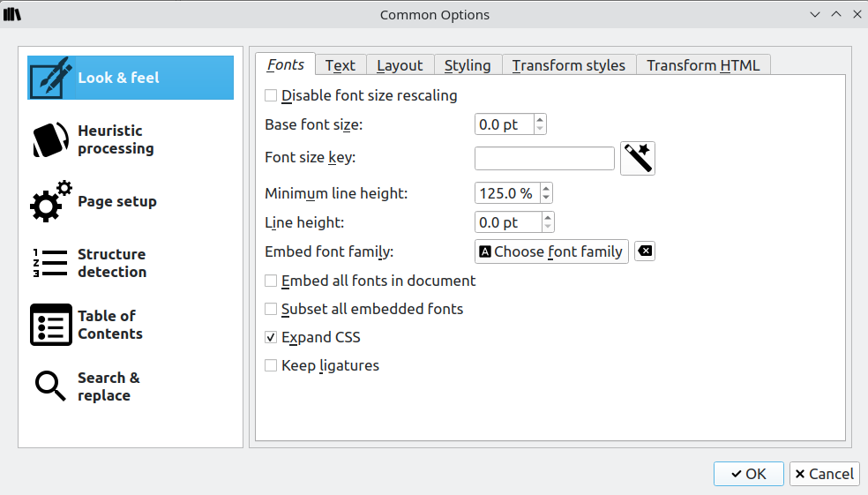Viewport: 868px width, 495px height.
Task: Open Heuristic processing section icon
Action: pos(50,139)
